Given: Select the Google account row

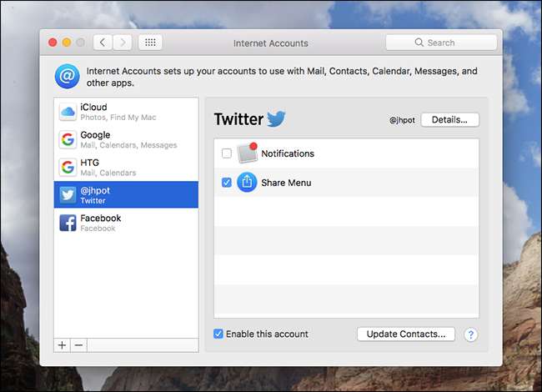Looking at the screenshot, I should click(x=126, y=139).
